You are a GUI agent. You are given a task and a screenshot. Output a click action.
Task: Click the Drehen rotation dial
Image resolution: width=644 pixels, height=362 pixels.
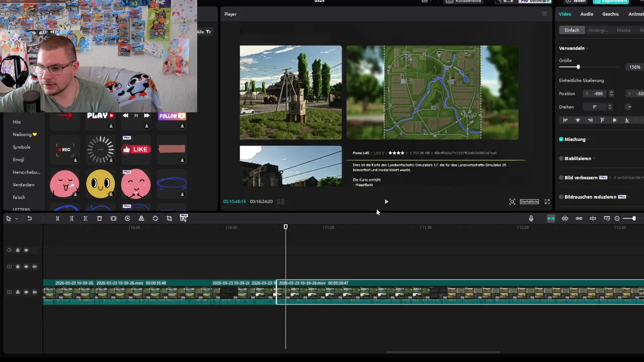tap(628, 107)
